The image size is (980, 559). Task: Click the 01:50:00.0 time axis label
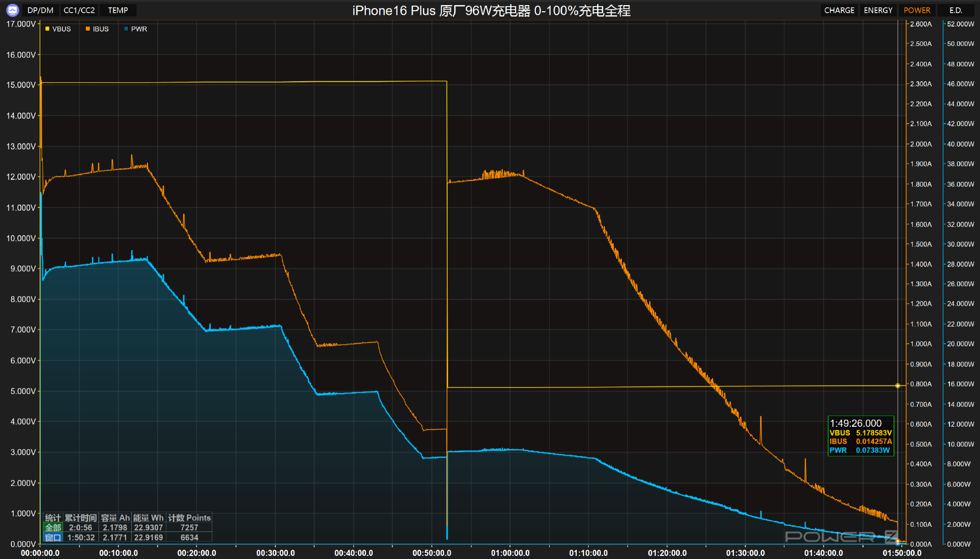coord(902,553)
